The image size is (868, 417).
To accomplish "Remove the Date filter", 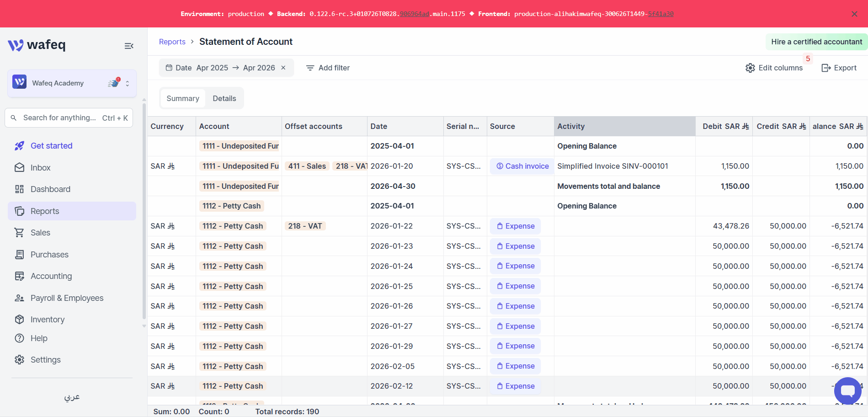I will [283, 68].
